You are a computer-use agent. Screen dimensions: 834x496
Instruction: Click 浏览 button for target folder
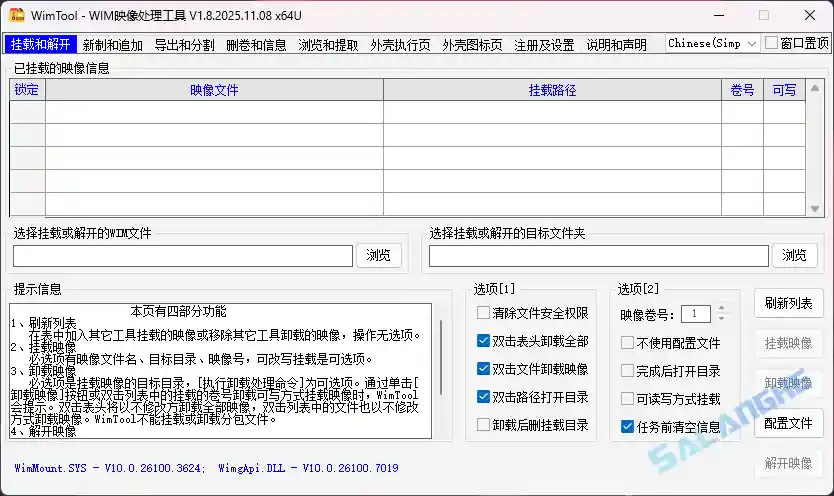[794, 256]
